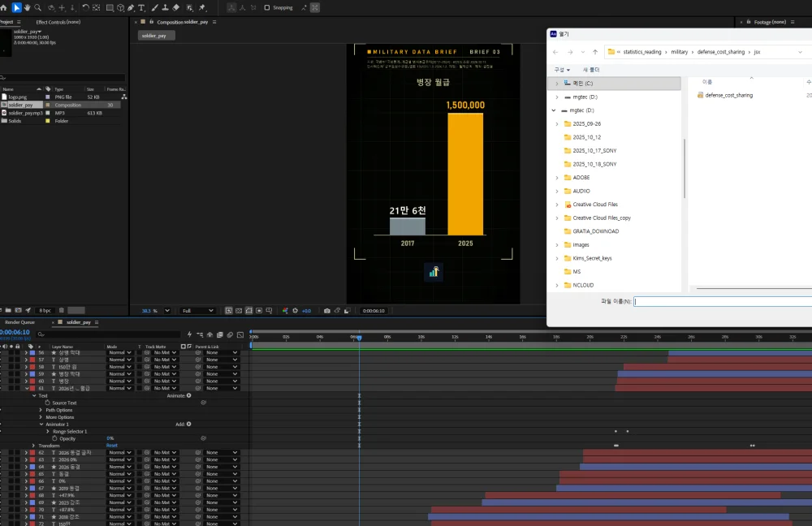
Task: Expand the Range Selector 1 group
Action: point(48,431)
